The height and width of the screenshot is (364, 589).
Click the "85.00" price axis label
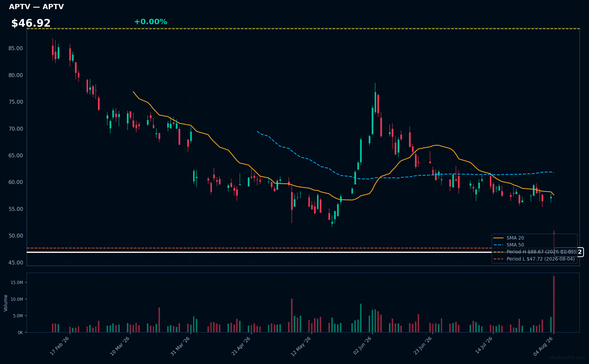click(x=16, y=48)
